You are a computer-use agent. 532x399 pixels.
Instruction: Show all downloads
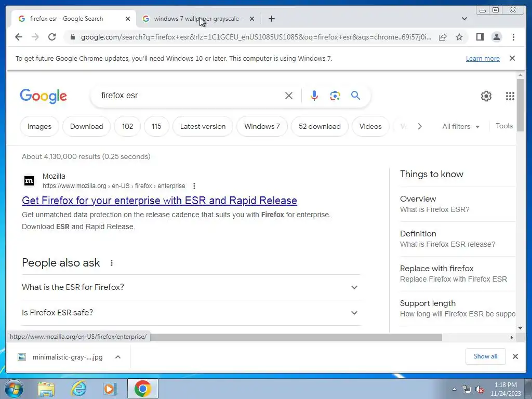click(485, 356)
